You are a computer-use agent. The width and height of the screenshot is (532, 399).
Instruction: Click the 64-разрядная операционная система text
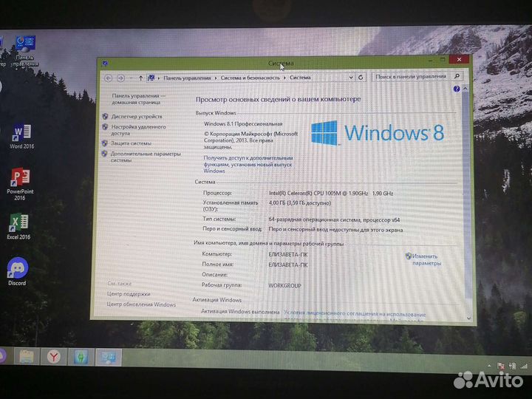[x=334, y=220]
